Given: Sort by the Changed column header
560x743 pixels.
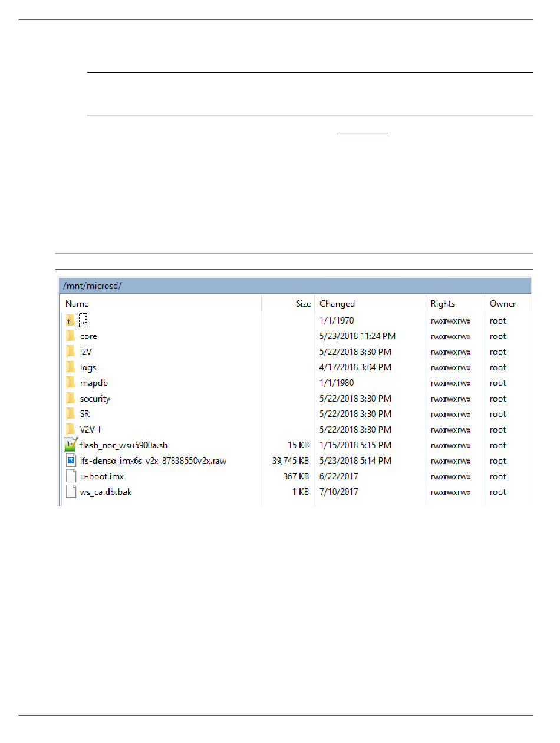Looking at the screenshot, I should pyautogui.click(x=337, y=304).
